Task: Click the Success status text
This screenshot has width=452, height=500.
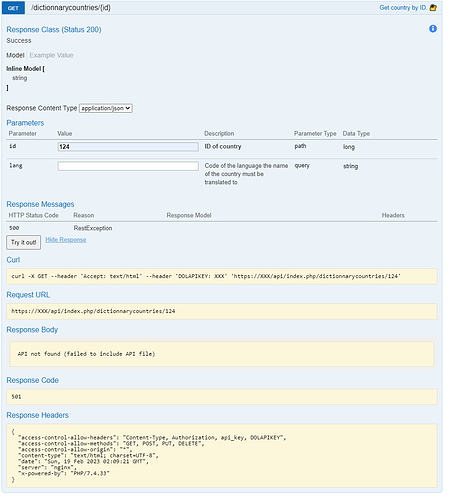Action: coord(19,41)
